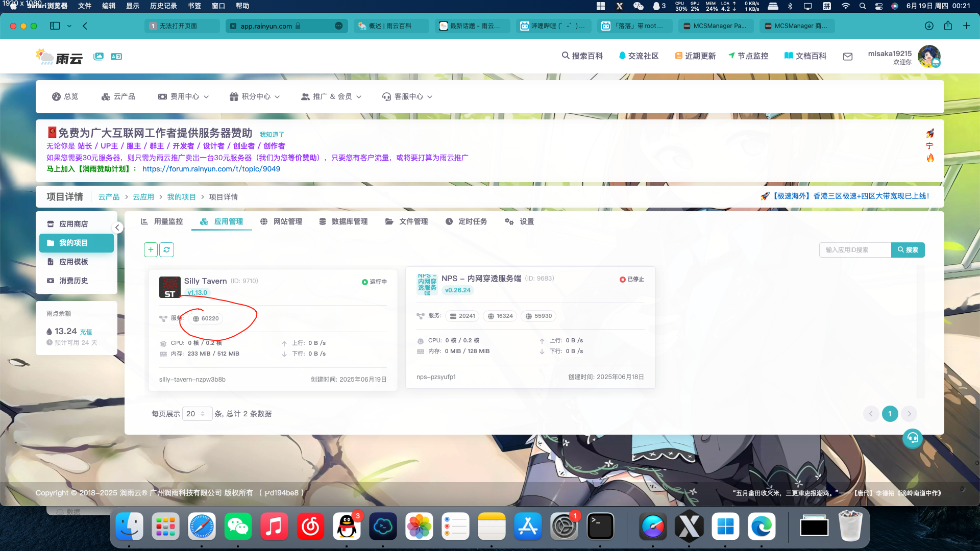This screenshot has height=551, width=980.
Task: Go to 云应用 breadcrumb
Action: pos(143,197)
